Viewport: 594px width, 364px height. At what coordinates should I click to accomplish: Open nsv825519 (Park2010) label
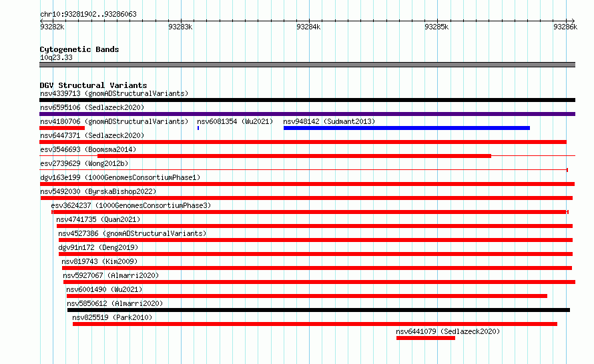pos(112,317)
